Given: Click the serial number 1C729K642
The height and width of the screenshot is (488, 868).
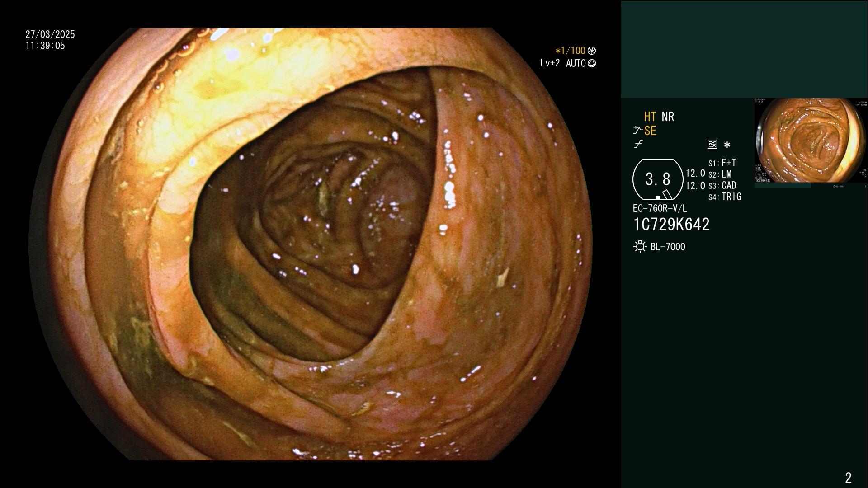Looking at the screenshot, I should tap(671, 224).
